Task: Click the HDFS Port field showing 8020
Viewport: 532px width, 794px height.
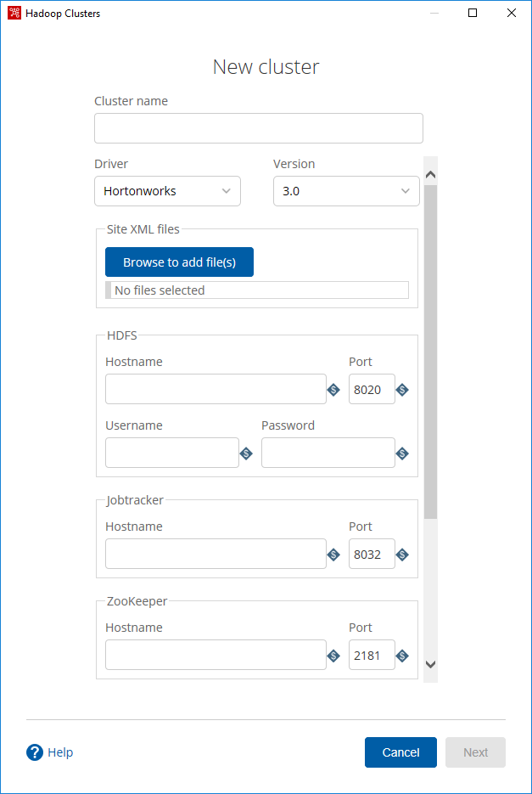Action: point(371,389)
